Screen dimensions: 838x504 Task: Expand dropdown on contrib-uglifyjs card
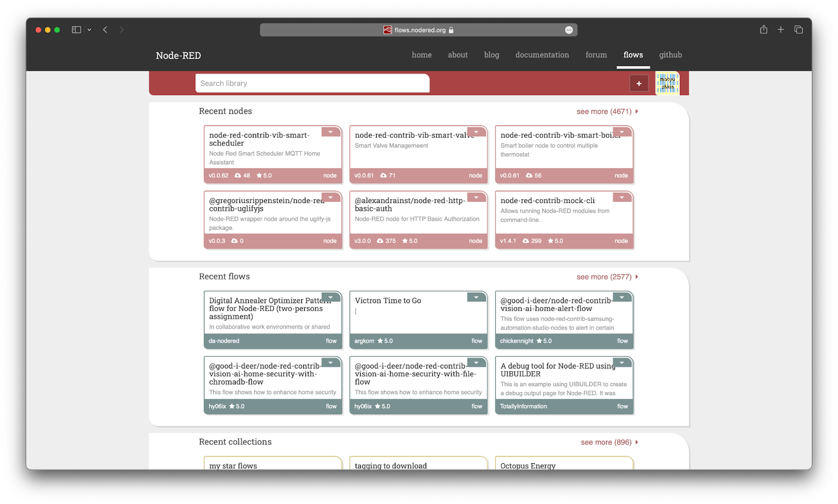coord(331,197)
